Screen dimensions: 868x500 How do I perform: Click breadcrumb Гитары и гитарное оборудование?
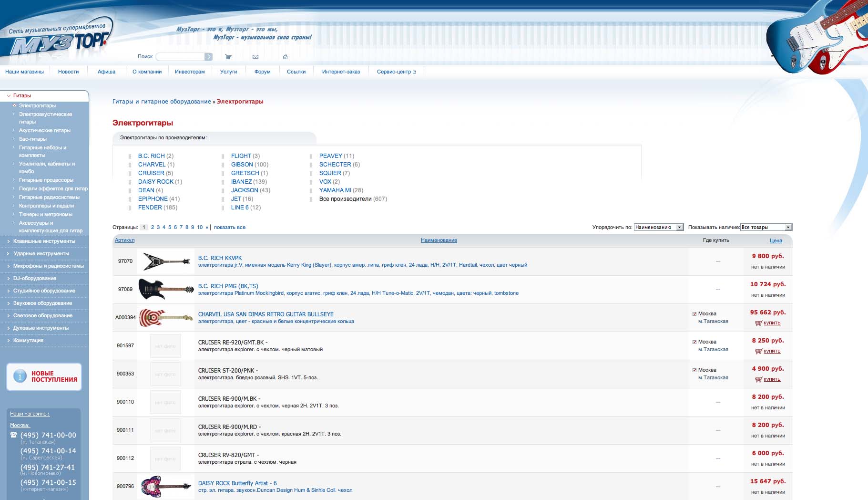(162, 102)
